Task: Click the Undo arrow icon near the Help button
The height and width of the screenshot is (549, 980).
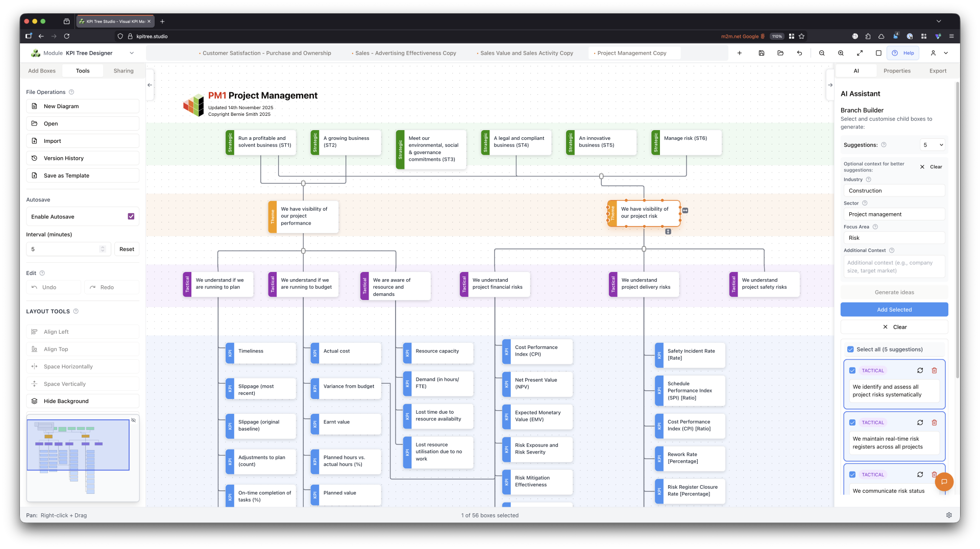Action: (800, 53)
